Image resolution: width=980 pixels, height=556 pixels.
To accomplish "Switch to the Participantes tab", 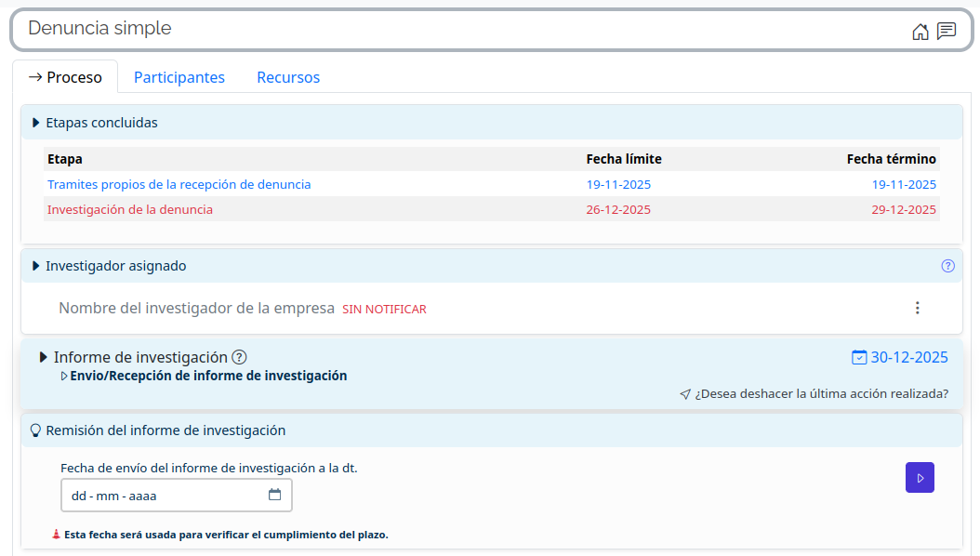I will [179, 77].
